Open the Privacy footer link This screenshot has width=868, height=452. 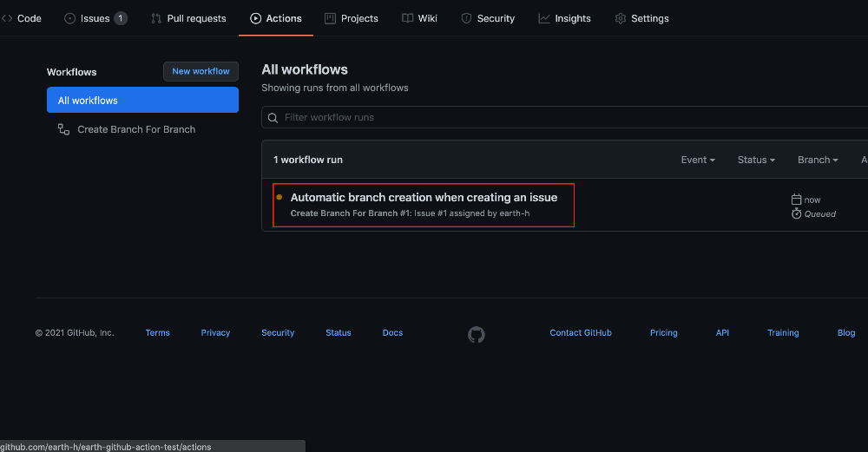pyautogui.click(x=215, y=332)
